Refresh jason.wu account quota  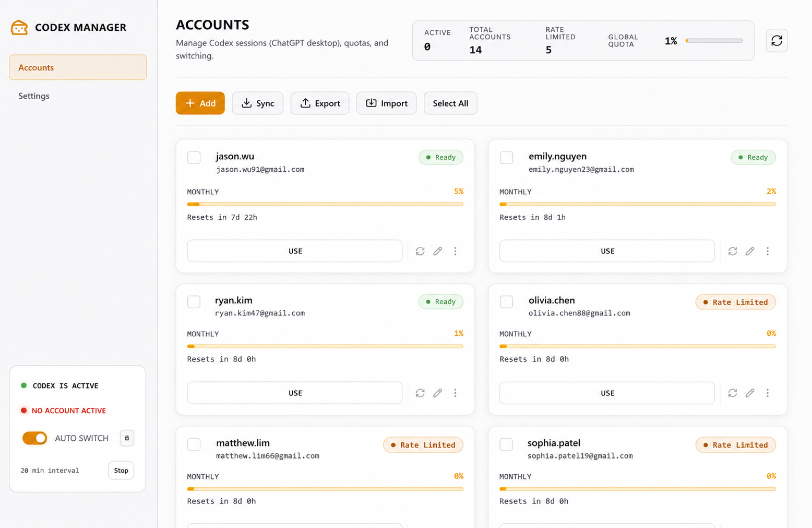coord(420,251)
